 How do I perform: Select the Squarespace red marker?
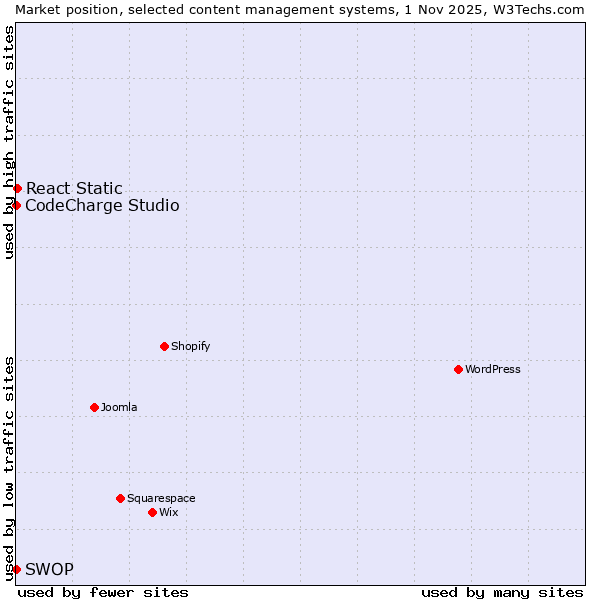coord(120,498)
